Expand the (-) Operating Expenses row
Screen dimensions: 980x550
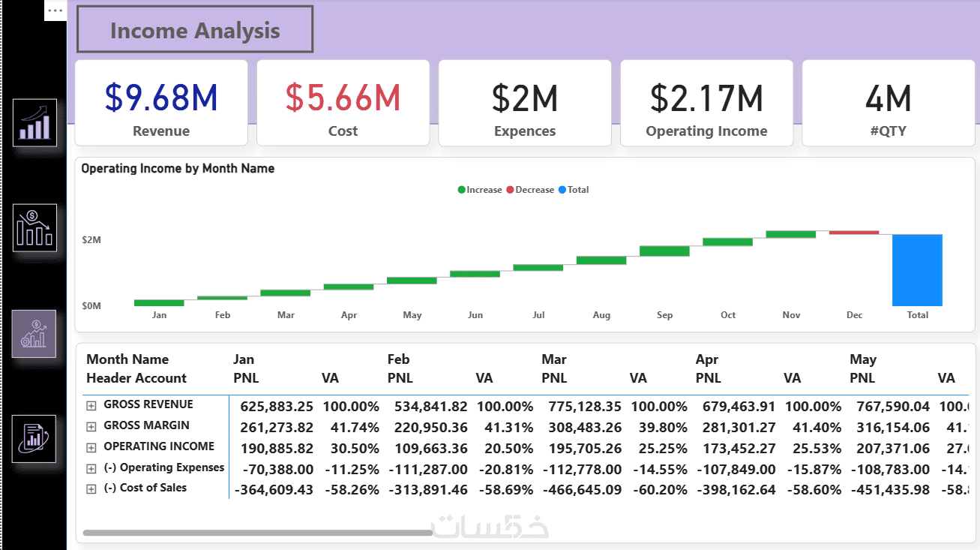(91, 468)
